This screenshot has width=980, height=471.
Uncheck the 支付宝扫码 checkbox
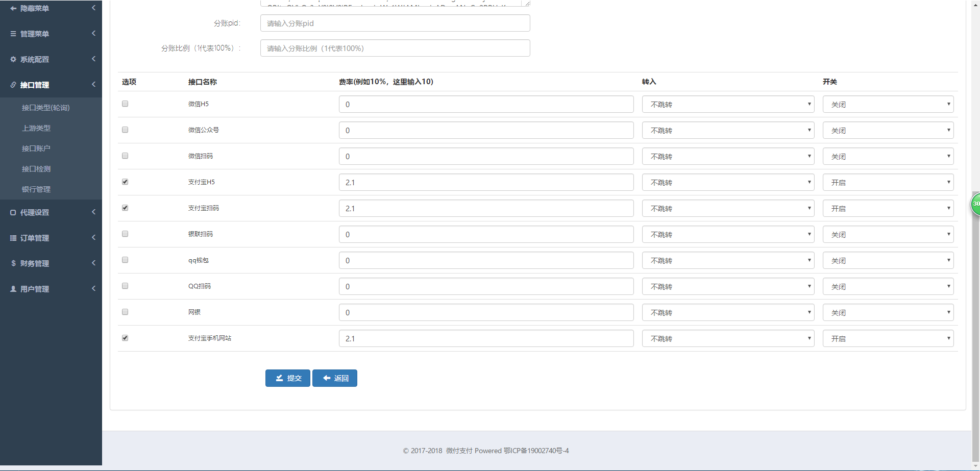point(125,208)
